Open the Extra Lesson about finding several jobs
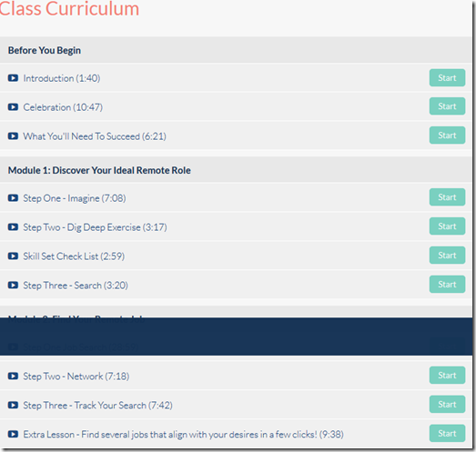The width and height of the screenshot is (476, 452). click(183, 435)
